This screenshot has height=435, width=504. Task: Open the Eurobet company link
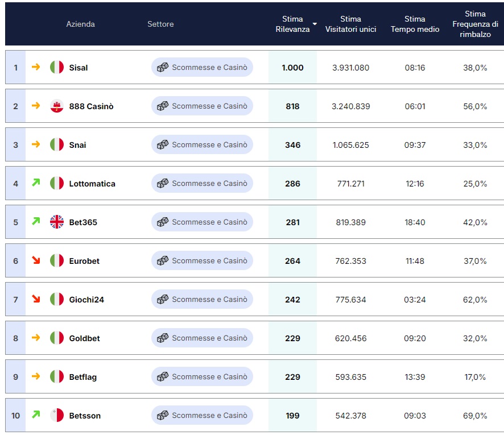84,261
